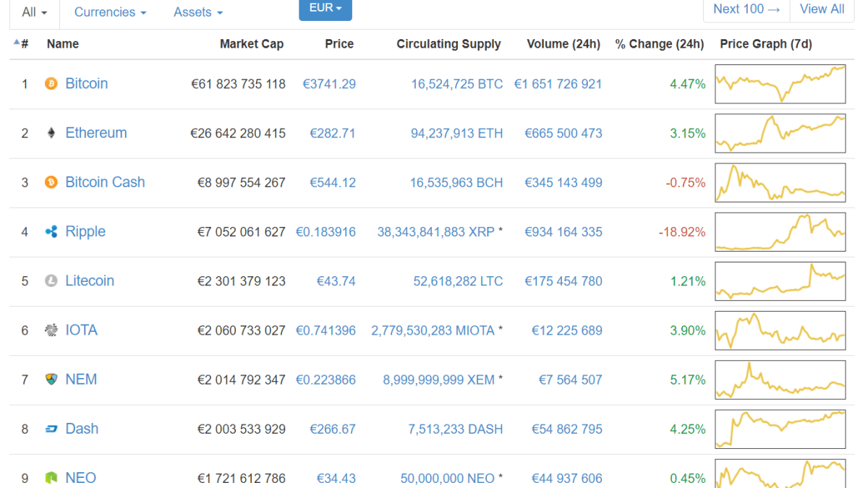Screen dimensions: 868x488
Task: Click Ripple volume €934 164 335
Action: click(x=563, y=232)
